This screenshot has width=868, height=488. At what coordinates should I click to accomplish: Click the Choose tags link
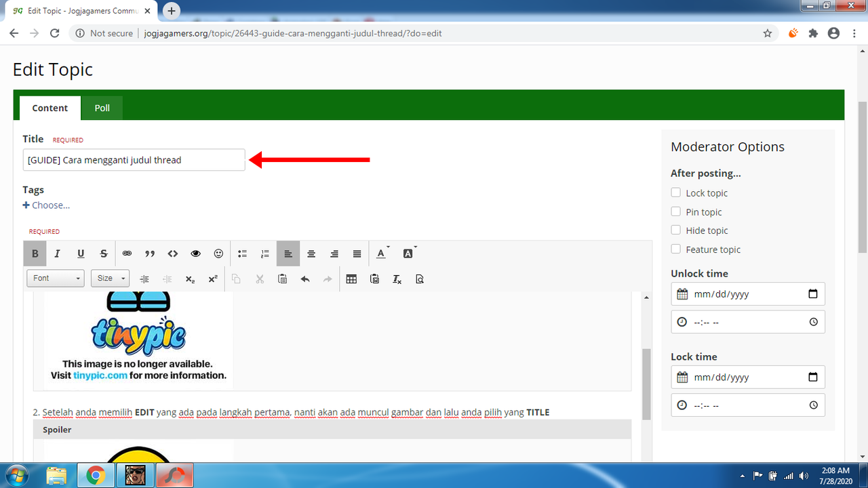(x=46, y=205)
